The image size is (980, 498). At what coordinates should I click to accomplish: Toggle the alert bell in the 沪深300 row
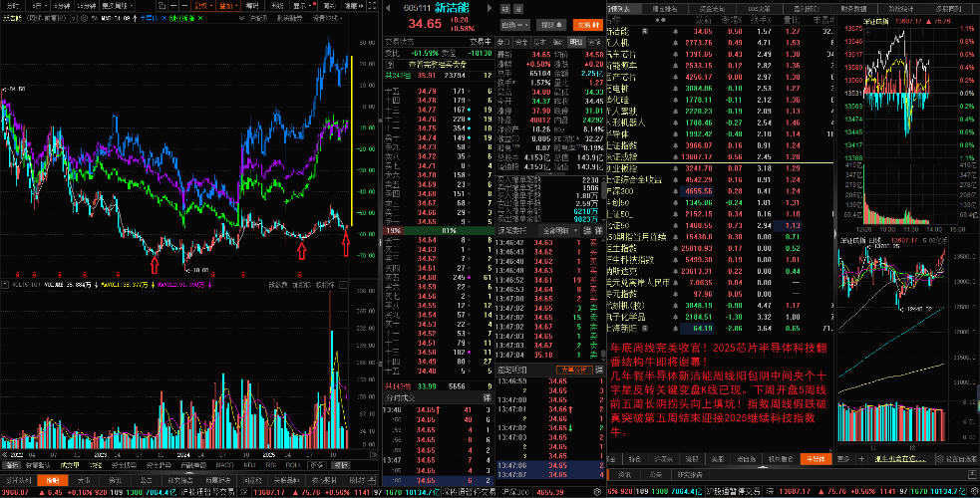click(x=675, y=191)
